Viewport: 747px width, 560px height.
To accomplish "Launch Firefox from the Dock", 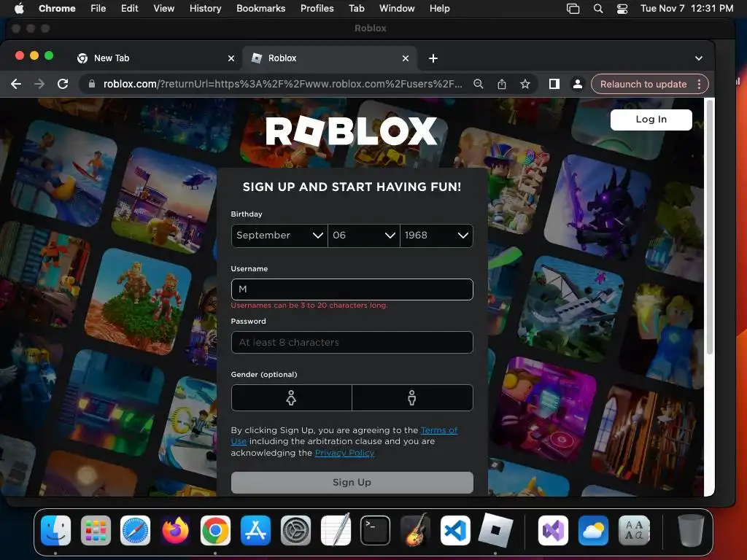I will [175, 531].
